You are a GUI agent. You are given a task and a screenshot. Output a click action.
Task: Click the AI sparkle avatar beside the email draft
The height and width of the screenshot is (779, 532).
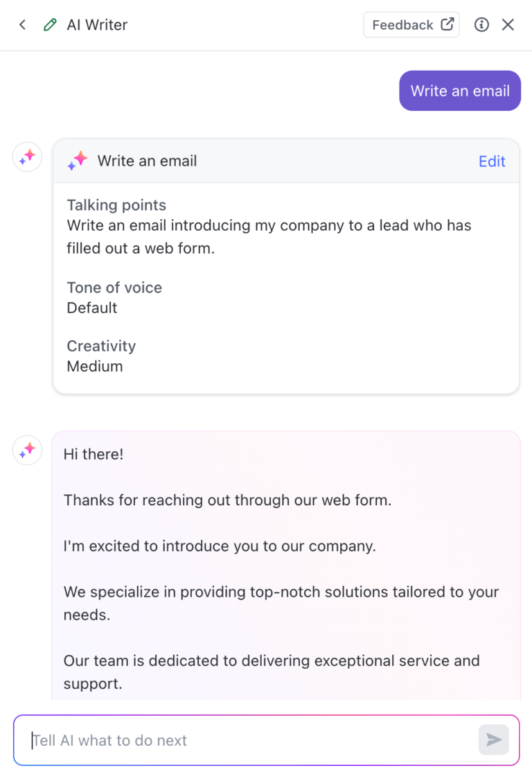26,450
